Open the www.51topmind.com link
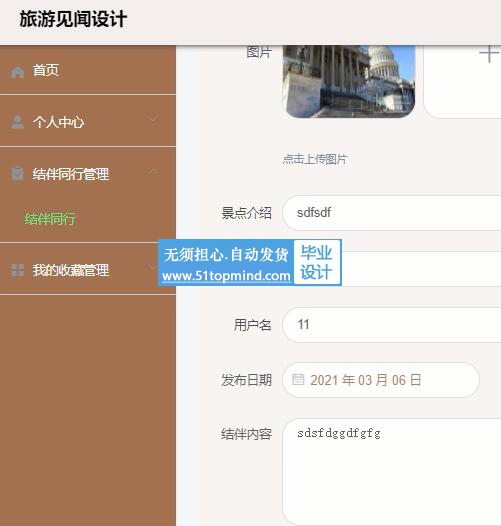This screenshot has width=501, height=526. tap(226, 276)
